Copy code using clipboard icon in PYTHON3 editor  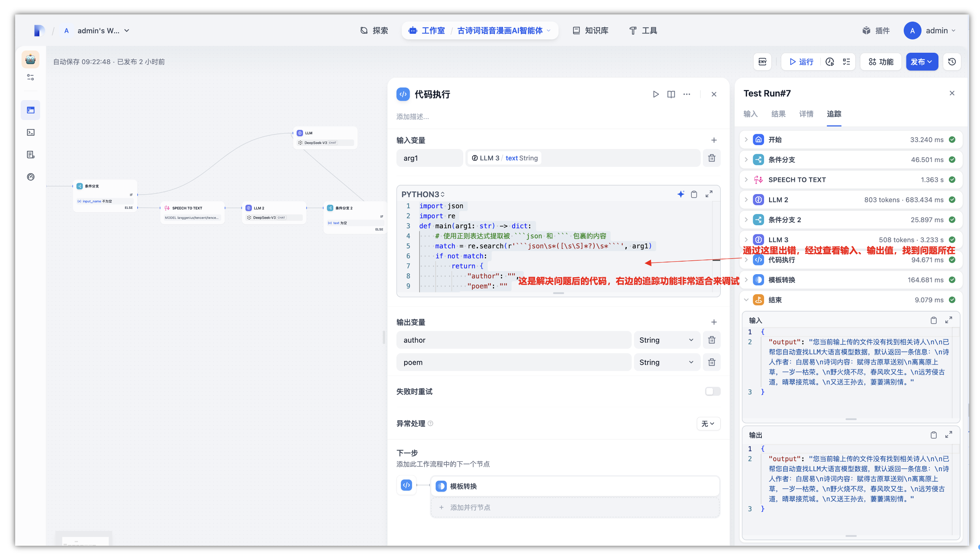click(694, 194)
